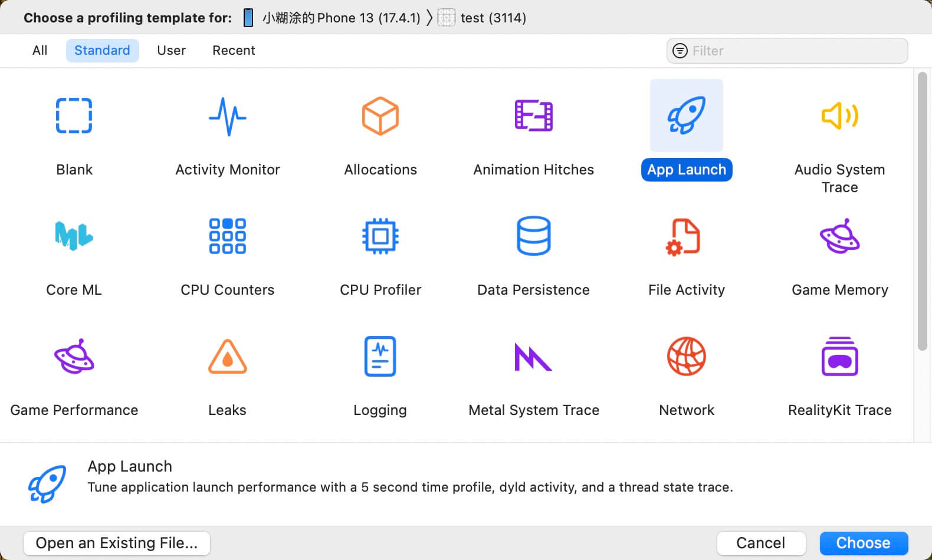
Task: Click the CPU Counters label
Action: point(228,290)
